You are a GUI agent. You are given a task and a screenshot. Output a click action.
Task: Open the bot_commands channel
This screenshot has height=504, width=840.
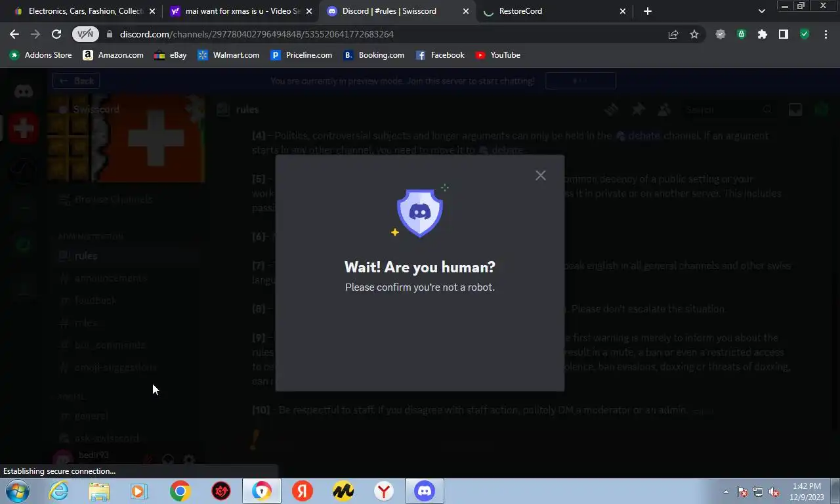pyautogui.click(x=126, y=345)
